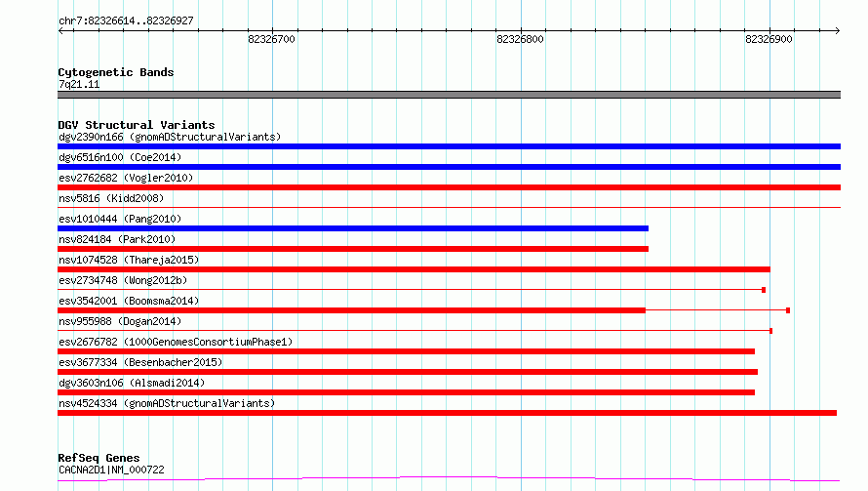Viewport: 868px width, 491px height.
Task: Open the DGV Structural Variants track header
Action: pyautogui.click(x=137, y=125)
